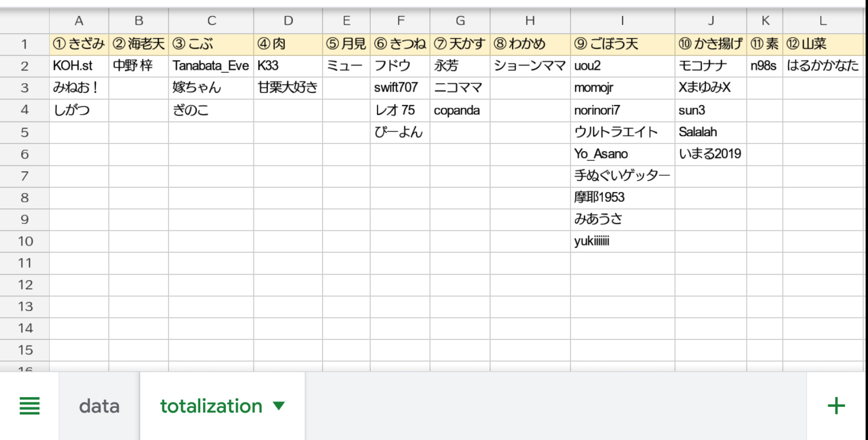
Task: Switch to the data sheet tab
Action: (x=99, y=406)
